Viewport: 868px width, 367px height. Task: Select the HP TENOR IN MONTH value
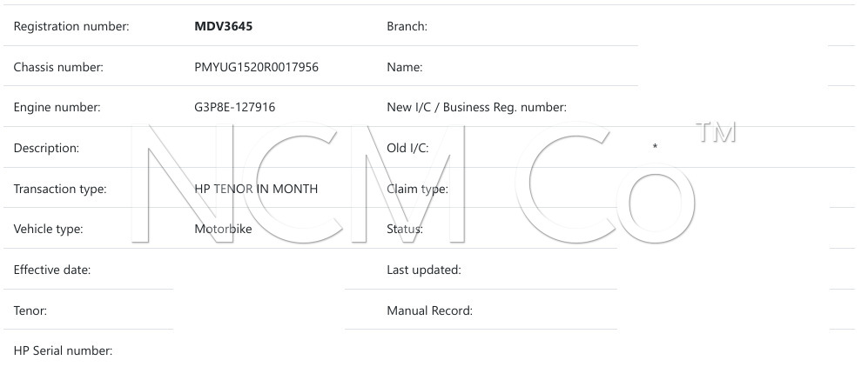[256, 189]
